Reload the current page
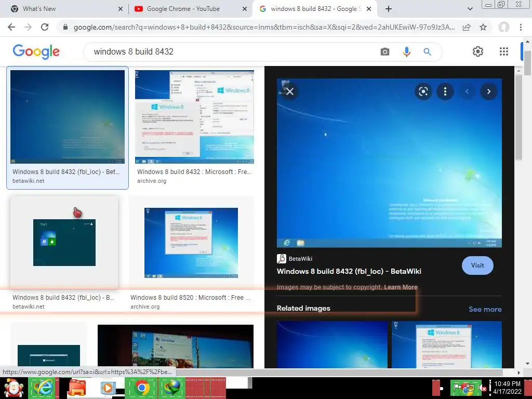The image size is (532, 399). [x=45, y=27]
